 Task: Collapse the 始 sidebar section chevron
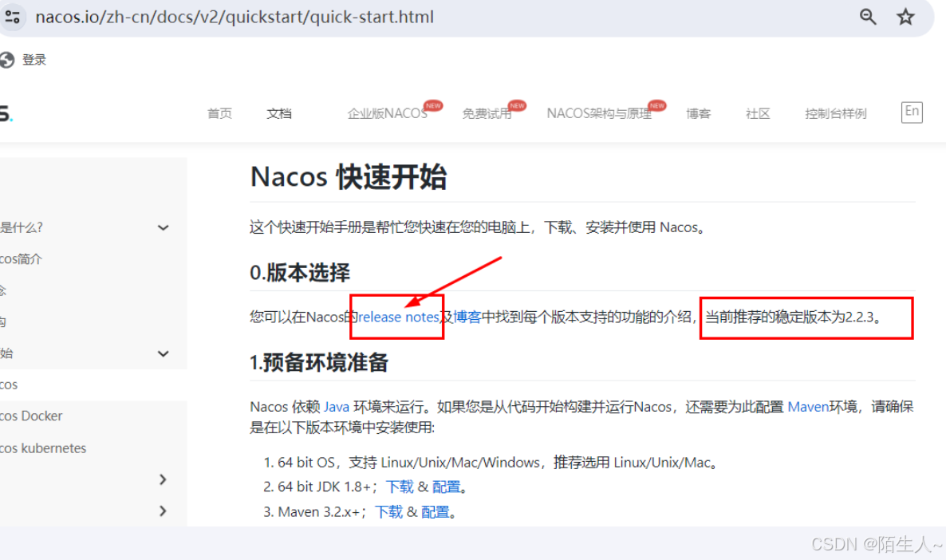163,353
